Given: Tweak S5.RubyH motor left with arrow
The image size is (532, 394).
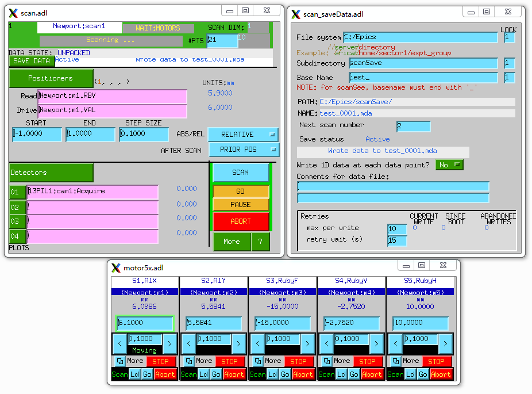Looking at the screenshot, I should point(395,344).
